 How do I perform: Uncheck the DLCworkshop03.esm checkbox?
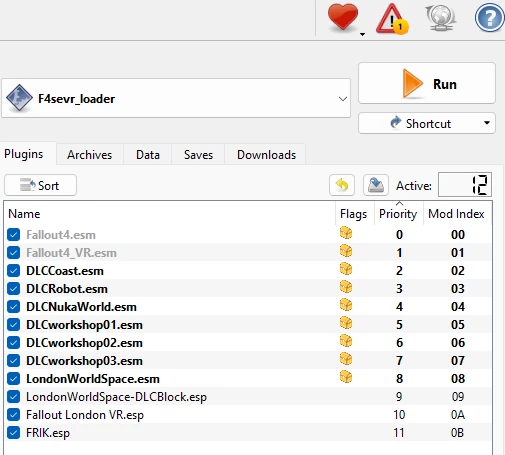(14, 361)
